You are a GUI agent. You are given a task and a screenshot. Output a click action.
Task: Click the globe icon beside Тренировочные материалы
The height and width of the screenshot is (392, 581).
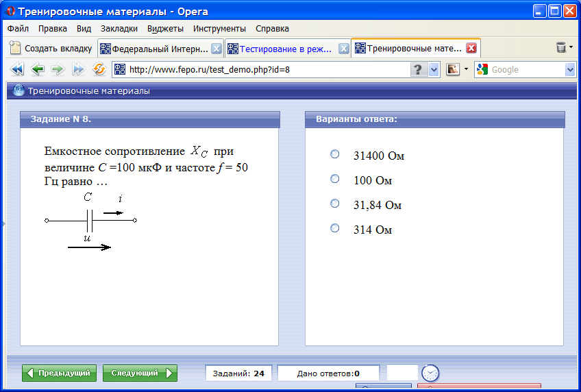coord(18,90)
